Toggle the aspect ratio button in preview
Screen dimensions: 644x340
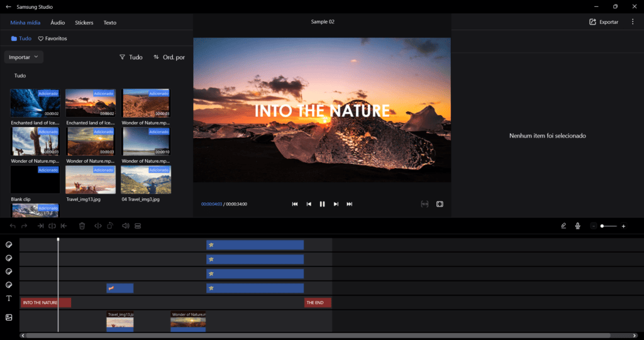point(425,204)
